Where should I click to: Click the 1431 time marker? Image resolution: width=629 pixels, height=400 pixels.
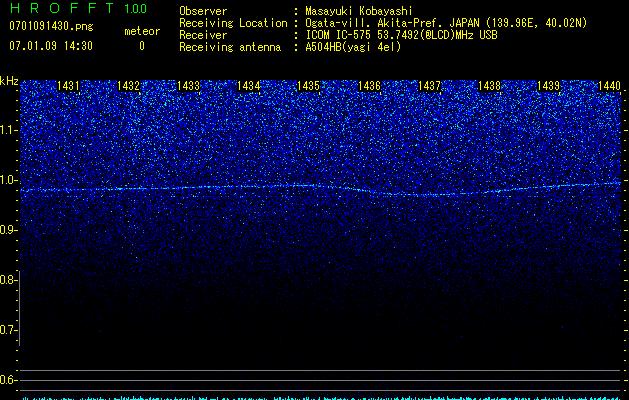coord(68,86)
